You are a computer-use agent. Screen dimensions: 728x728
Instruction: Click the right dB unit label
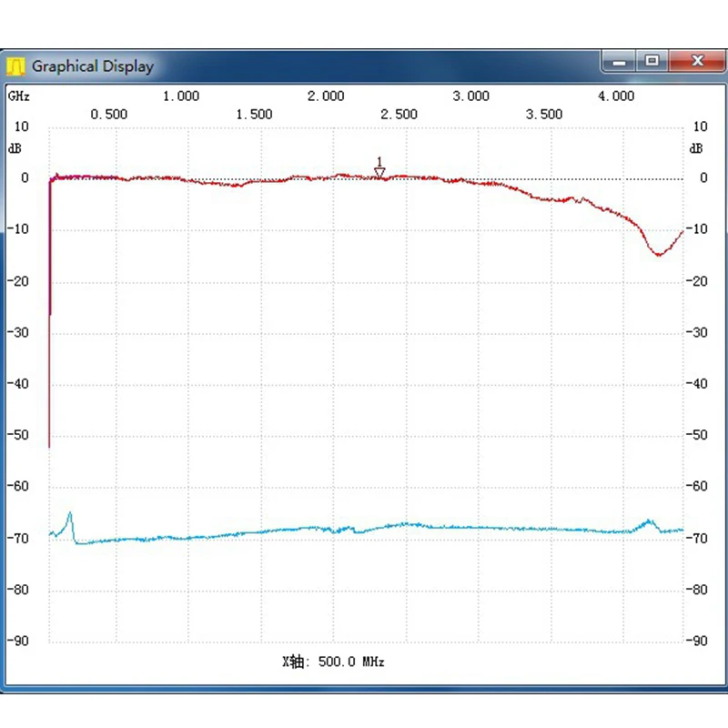[696, 148]
